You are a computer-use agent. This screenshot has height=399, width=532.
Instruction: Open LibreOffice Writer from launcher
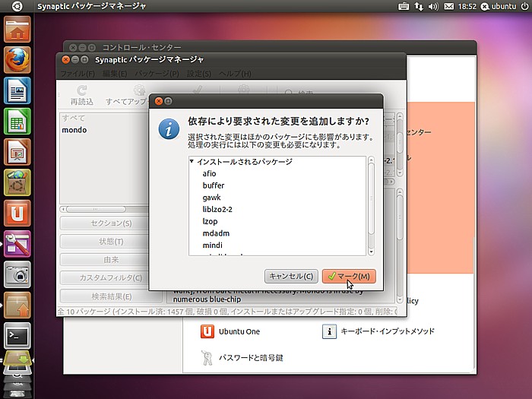17,90
